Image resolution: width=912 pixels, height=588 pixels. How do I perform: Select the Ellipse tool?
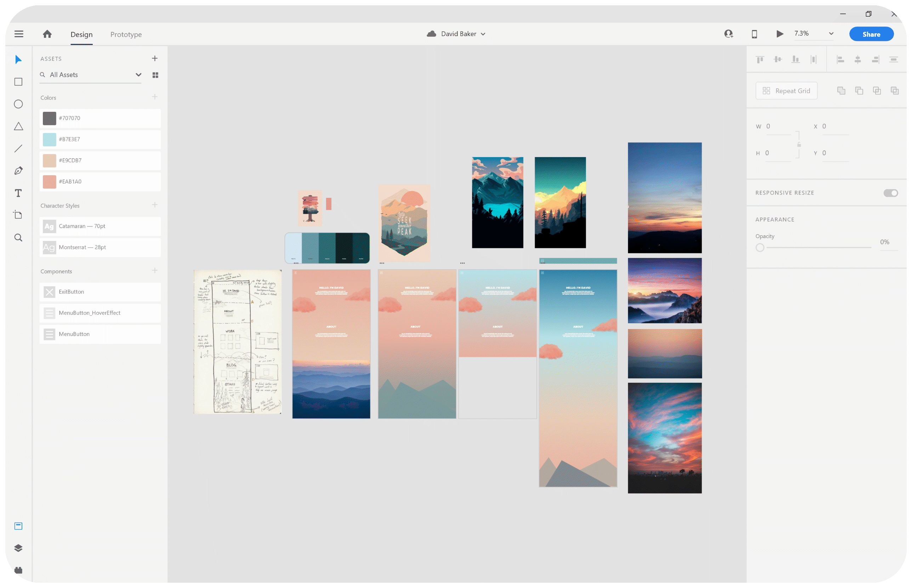(x=18, y=104)
